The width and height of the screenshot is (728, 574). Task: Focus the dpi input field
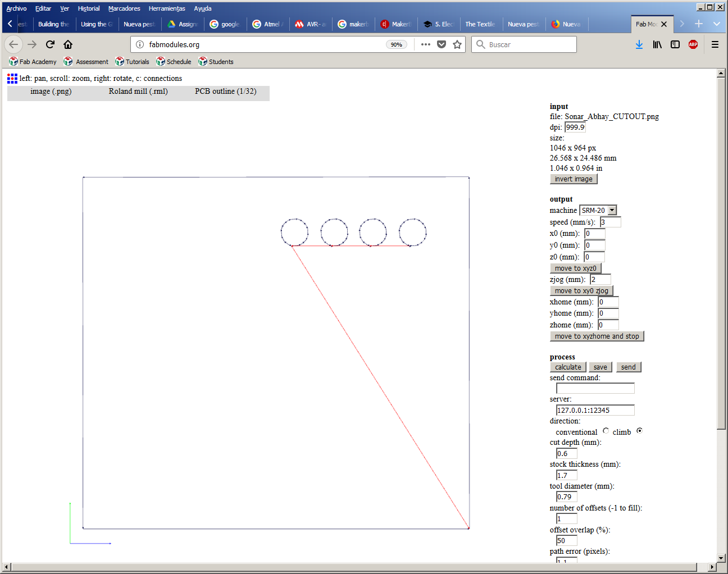click(x=575, y=127)
